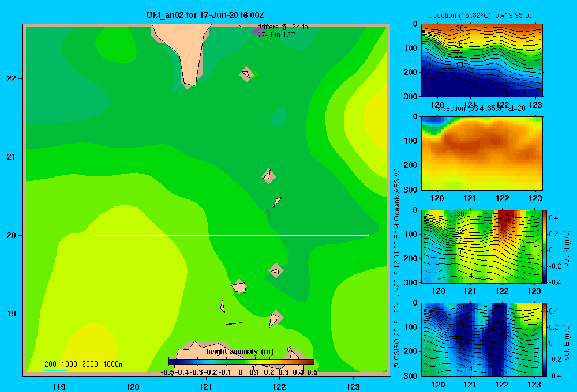
Task: Click the island near latitude 20.8 on map
Action: [x=269, y=176]
